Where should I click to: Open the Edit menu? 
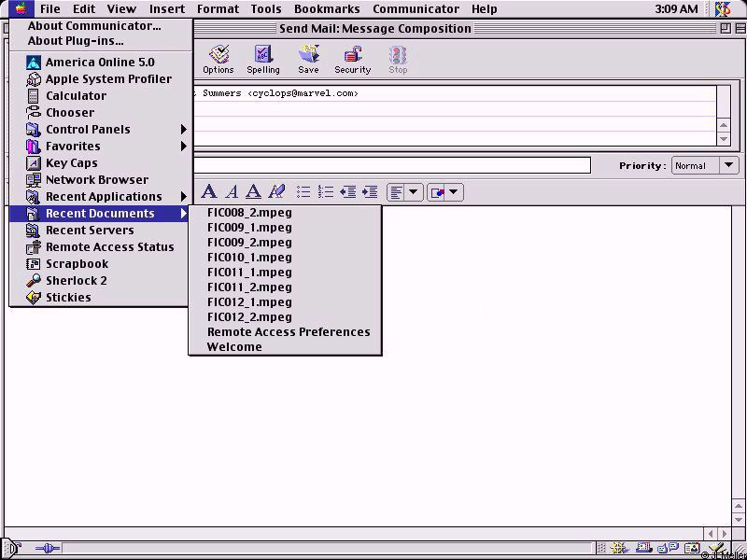(84, 8)
